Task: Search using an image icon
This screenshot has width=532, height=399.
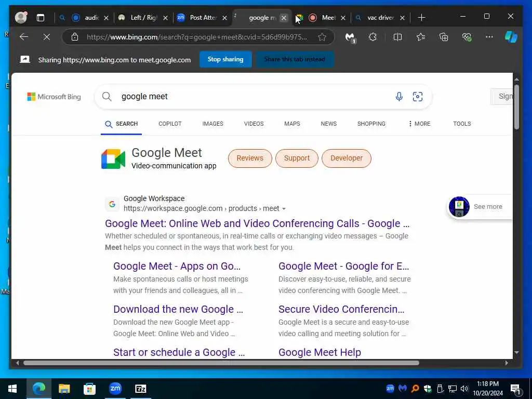Action: click(x=418, y=97)
